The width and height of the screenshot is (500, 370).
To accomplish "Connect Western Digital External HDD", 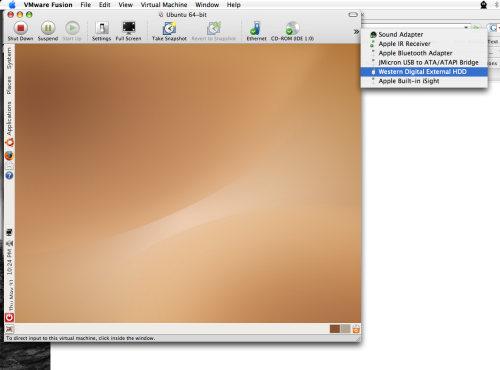I will (x=424, y=72).
